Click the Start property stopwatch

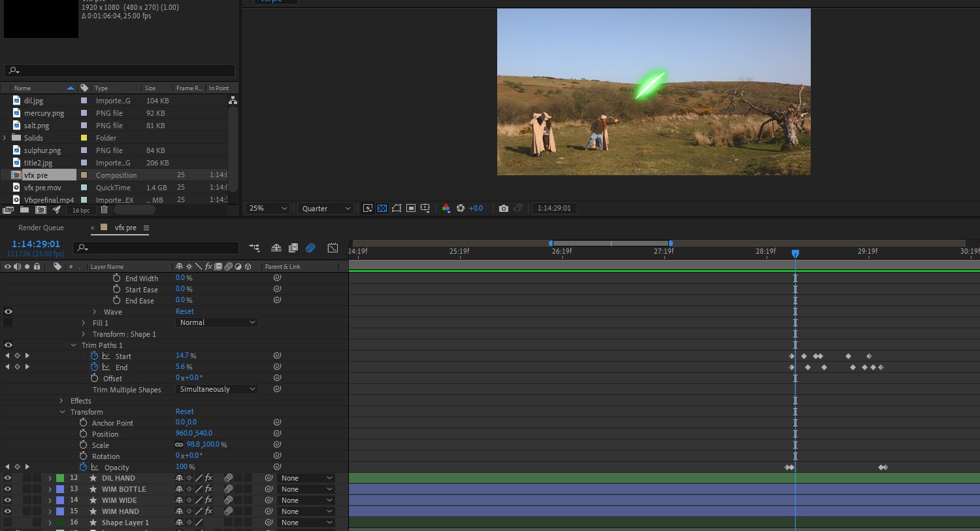[94, 356]
